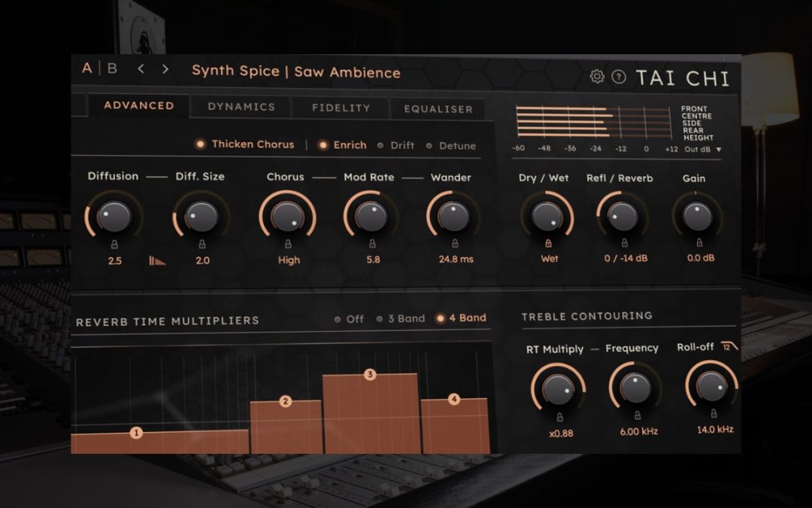The height and width of the screenshot is (508, 812).
Task: Click the Dry / Wet value Wet
Action: (x=550, y=259)
